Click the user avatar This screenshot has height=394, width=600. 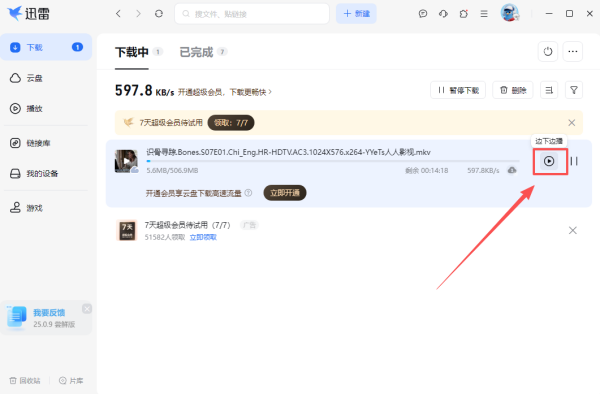click(510, 13)
